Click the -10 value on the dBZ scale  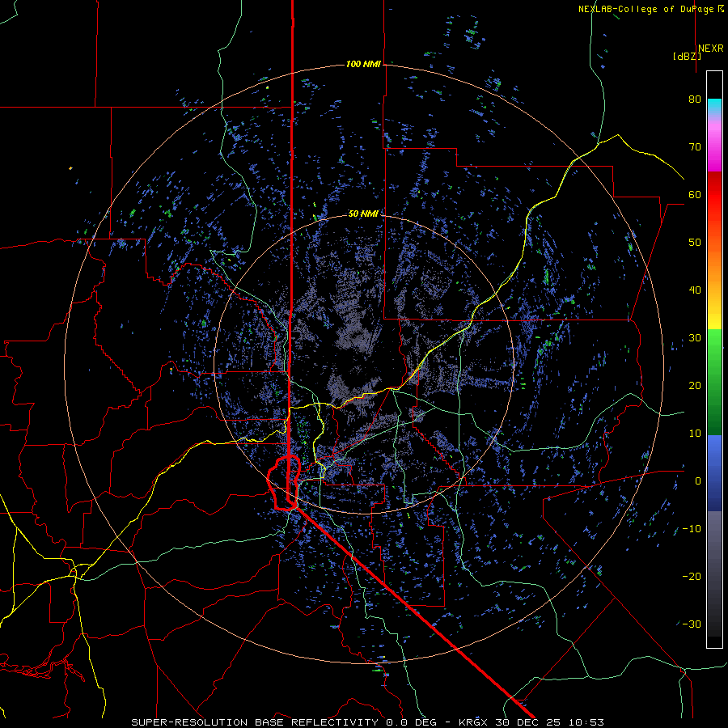[x=692, y=529]
